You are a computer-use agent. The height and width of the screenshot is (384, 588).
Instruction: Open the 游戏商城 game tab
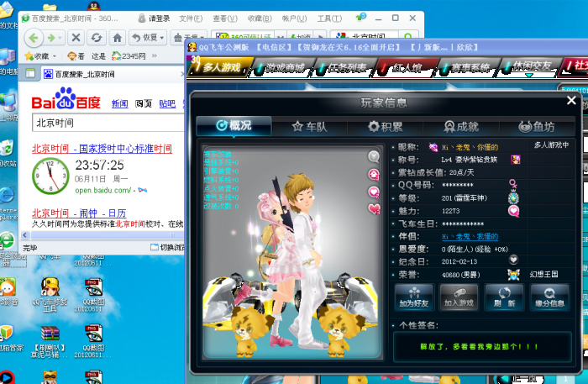click(282, 68)
